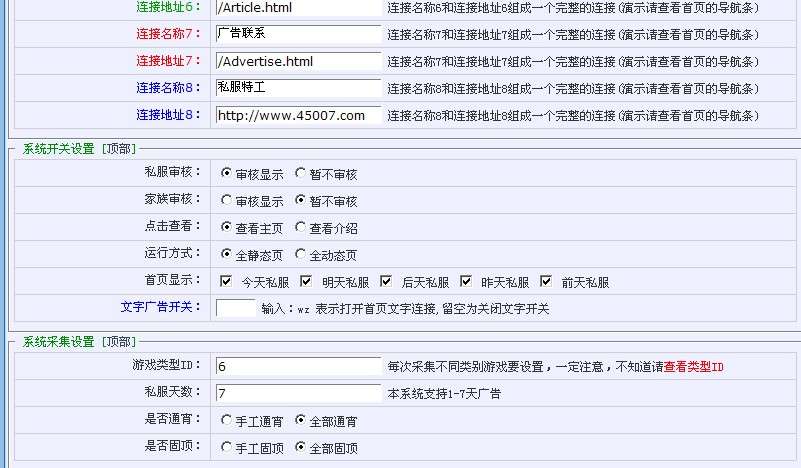
Task: Click the field containing http://www.45007.com
Action: click(x=298, y=115)
